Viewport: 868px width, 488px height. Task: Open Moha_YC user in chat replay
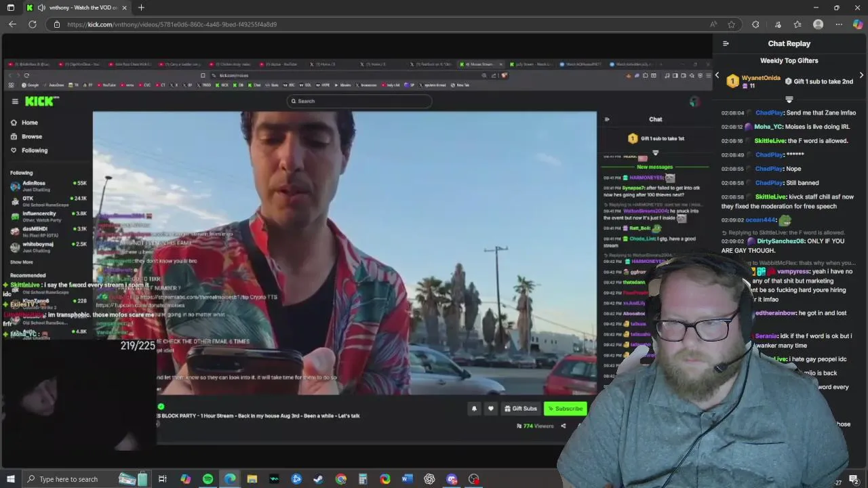768,127
